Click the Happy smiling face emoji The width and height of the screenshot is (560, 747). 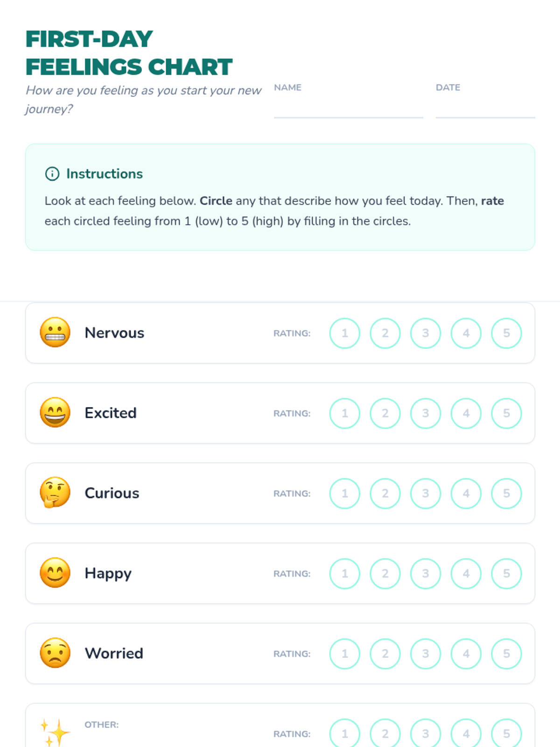click(55, 573)
